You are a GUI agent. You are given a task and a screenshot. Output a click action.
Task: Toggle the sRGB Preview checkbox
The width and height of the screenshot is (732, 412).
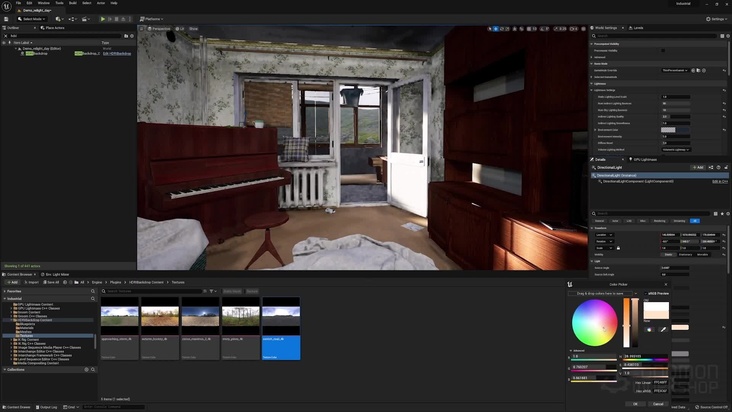646,293
